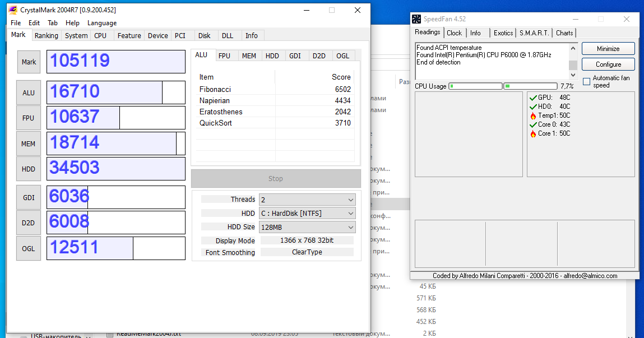644x338 pixels.
Task: Open the Help menu in CrystalMark
Action: 72,23
